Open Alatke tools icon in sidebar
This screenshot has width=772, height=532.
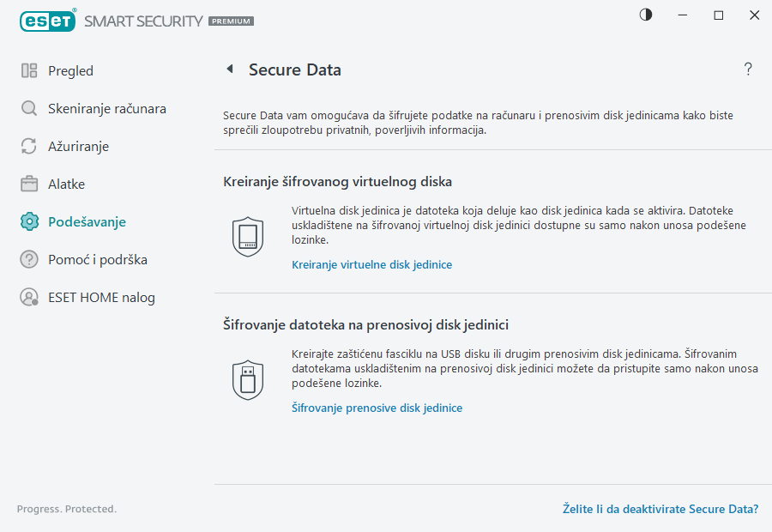coord(29,184)
